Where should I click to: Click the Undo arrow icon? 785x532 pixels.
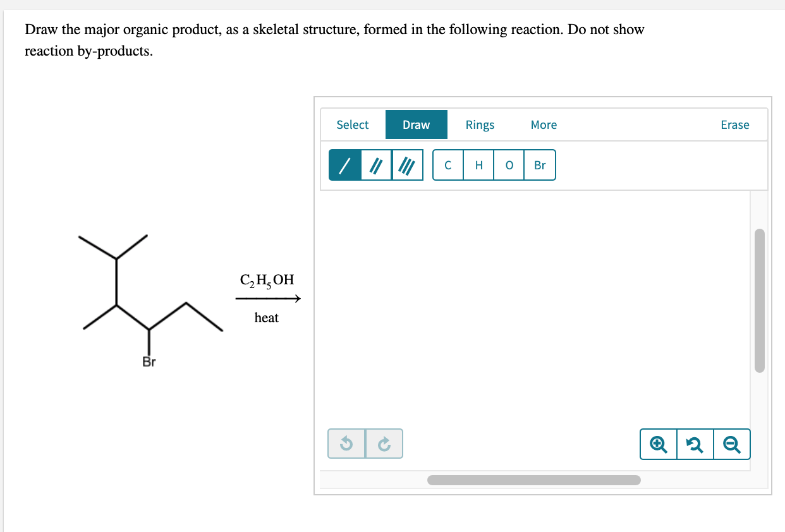click(346, 444)
